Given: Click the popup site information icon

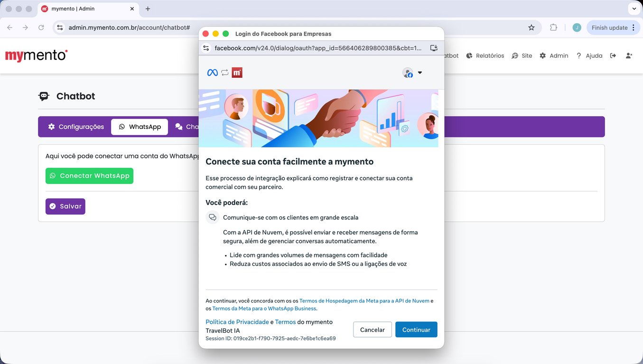Looking at the screenshot, I should pos(206,48).
